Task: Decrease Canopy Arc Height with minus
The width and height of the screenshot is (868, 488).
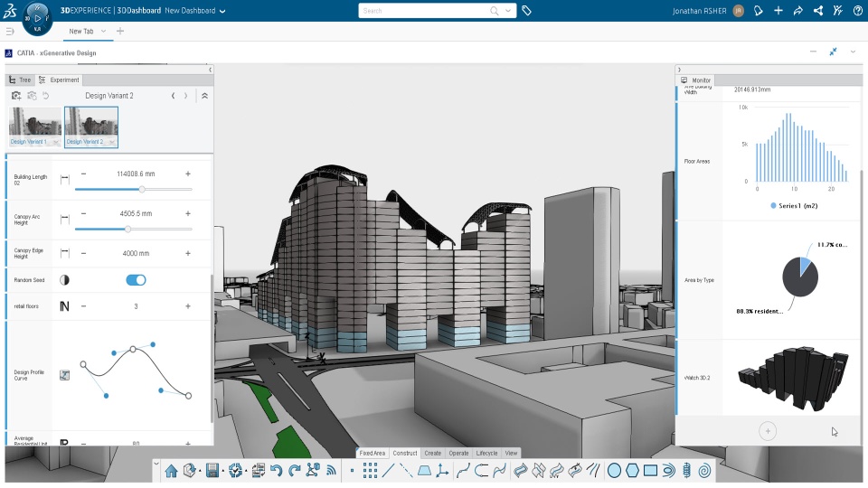Action: click(83, 213)
